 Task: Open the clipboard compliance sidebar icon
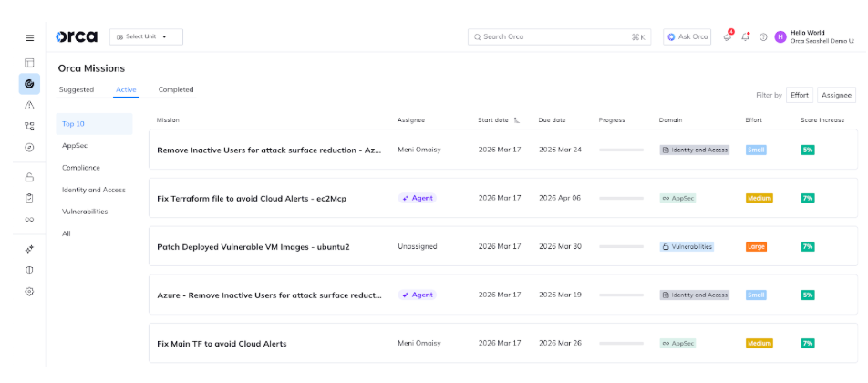[30, 198]
